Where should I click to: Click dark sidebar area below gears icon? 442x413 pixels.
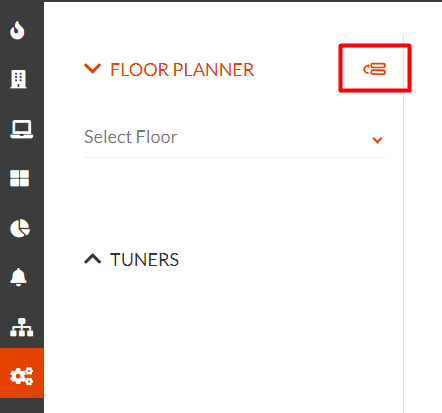22,406
